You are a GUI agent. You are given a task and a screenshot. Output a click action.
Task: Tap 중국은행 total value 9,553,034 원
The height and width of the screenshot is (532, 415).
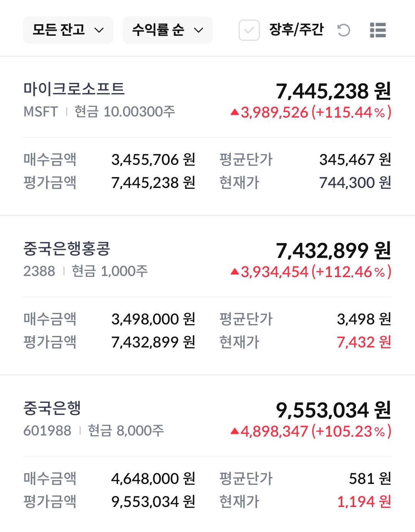(x=333, y=410)
